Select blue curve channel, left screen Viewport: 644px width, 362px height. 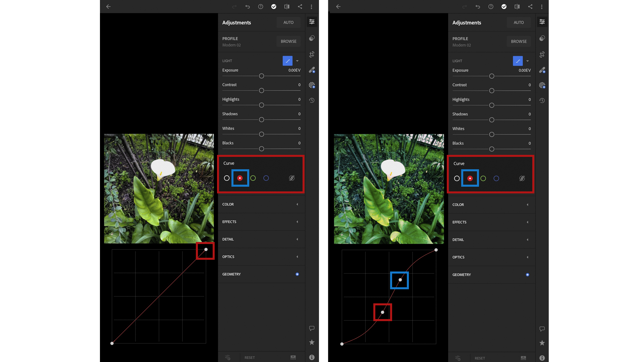(266, 178)
